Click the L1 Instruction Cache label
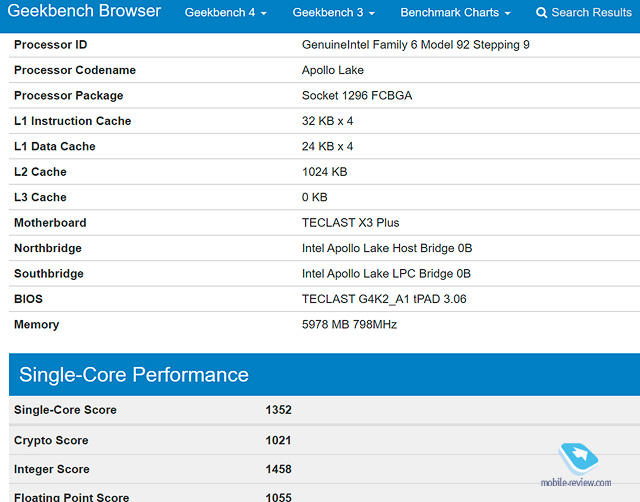 pyautogui.click(x=72, y=121)
